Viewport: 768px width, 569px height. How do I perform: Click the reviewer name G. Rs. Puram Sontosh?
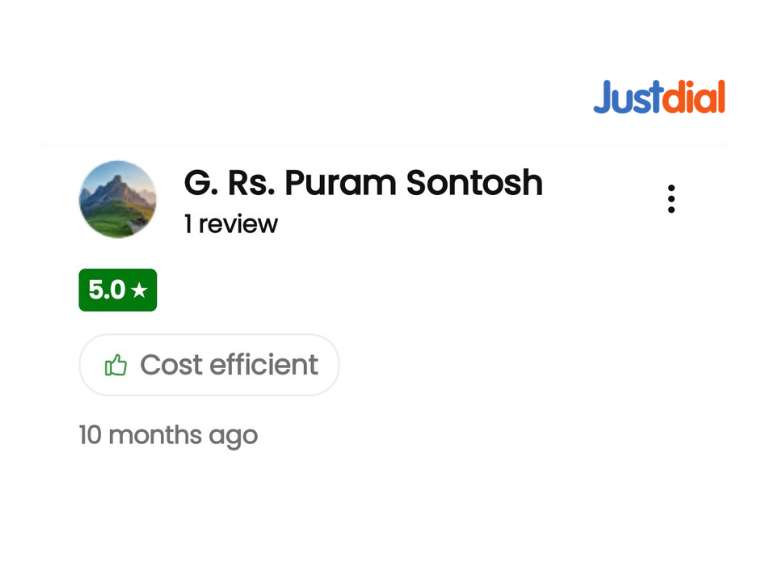tap(363, 183)
